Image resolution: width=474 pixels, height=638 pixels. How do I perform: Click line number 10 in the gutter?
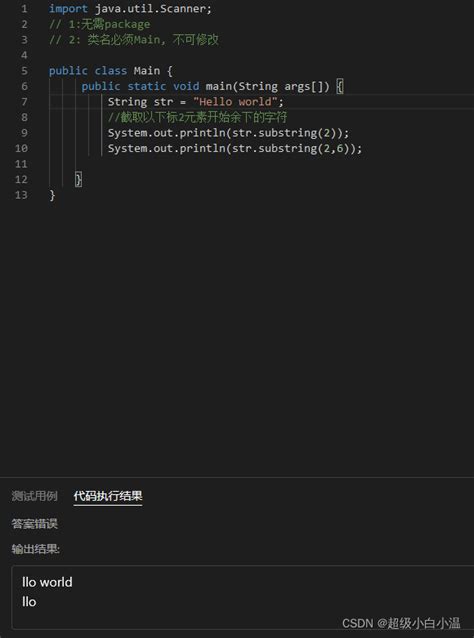[x=21, y=149]
